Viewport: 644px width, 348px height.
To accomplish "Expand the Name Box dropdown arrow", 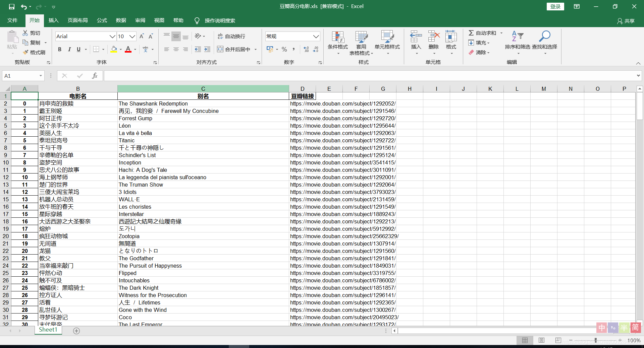I will tap(41, 76).
